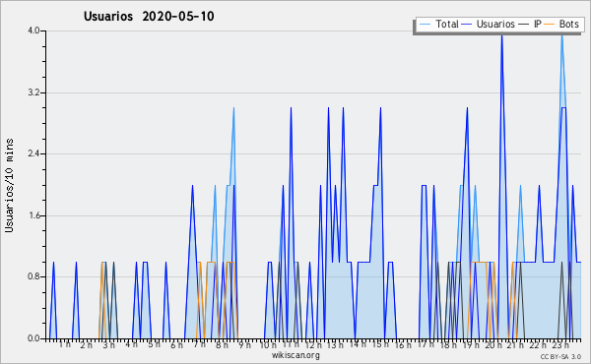Click the '18 h' x-axis label
Viewport: 591px width, 364px height.
(x=448, y=344)
